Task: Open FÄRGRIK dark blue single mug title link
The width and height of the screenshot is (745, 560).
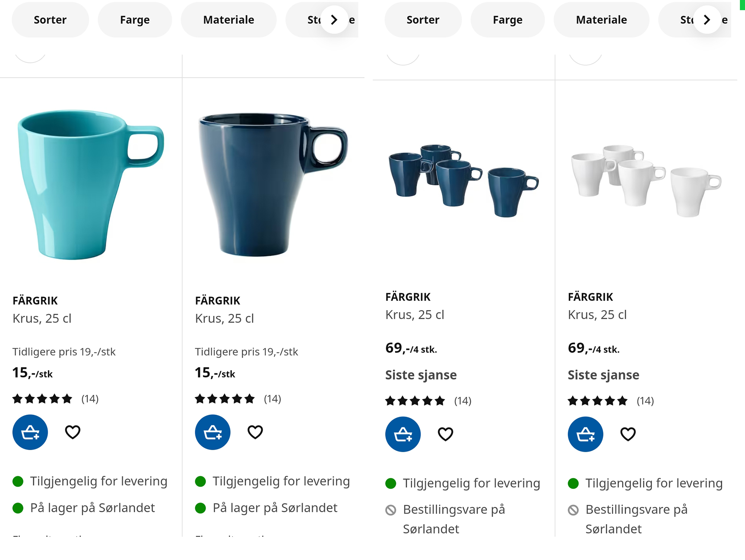Action: (x=218, y=301)
